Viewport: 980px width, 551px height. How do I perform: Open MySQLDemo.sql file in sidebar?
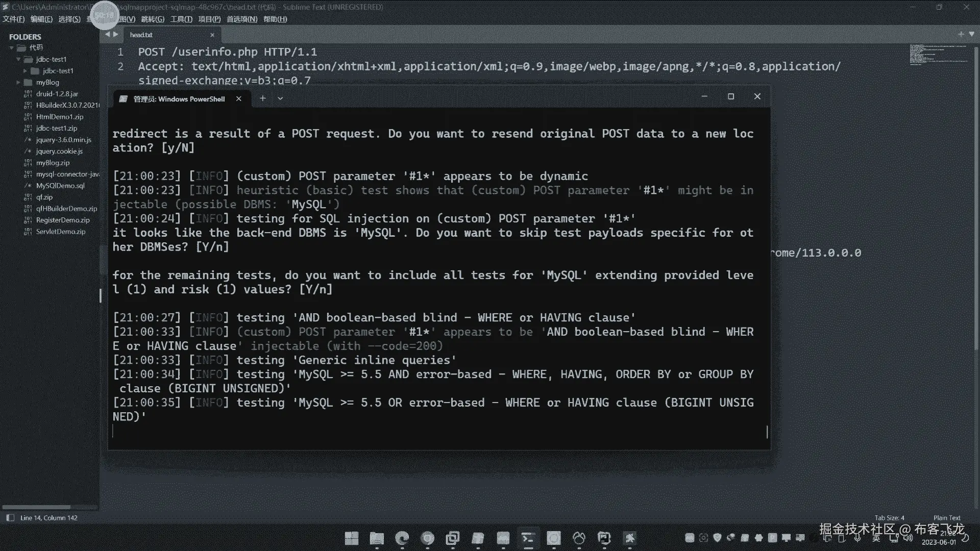[60, 186]
